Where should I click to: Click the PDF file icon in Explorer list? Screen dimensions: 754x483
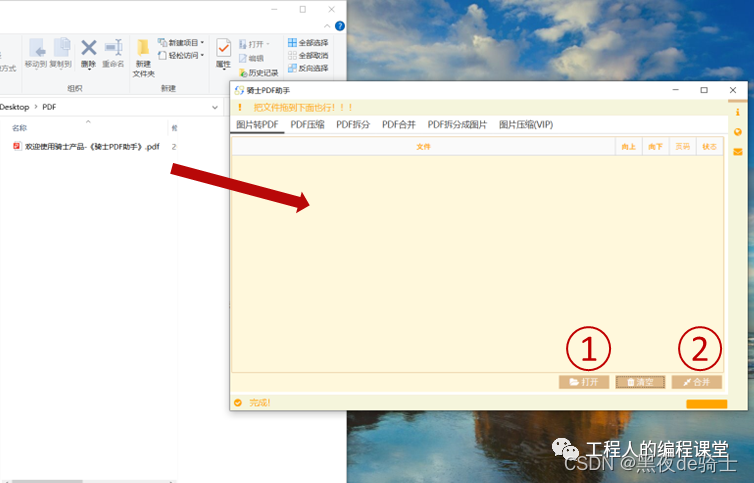click(x=17, y=146)
